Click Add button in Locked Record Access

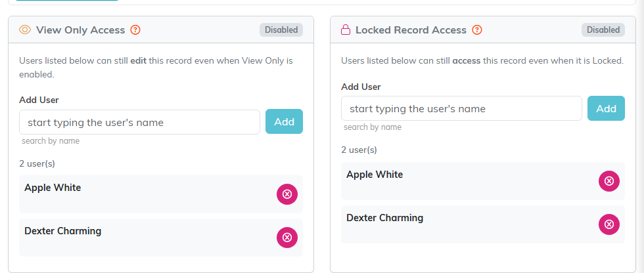[606, 109]
